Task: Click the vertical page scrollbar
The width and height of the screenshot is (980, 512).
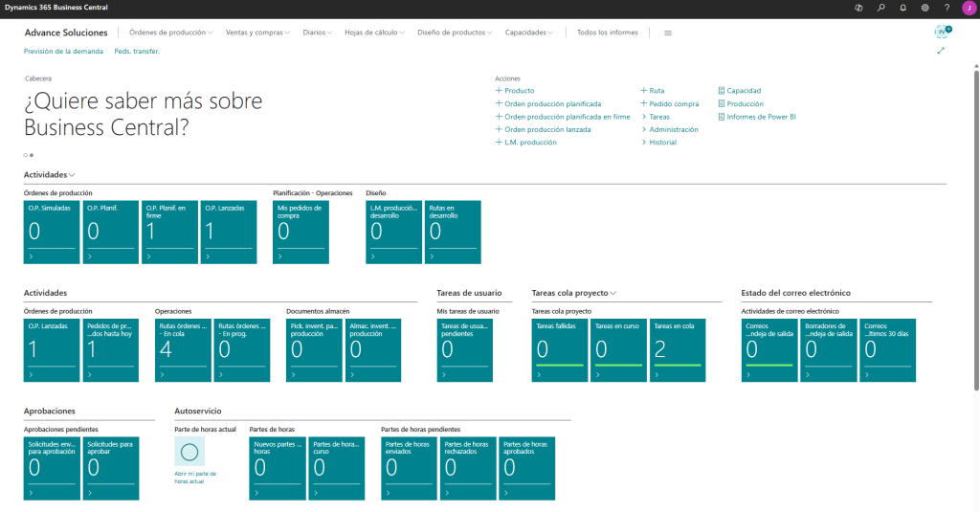Action: pyautogui.click(x=975, y=230)
